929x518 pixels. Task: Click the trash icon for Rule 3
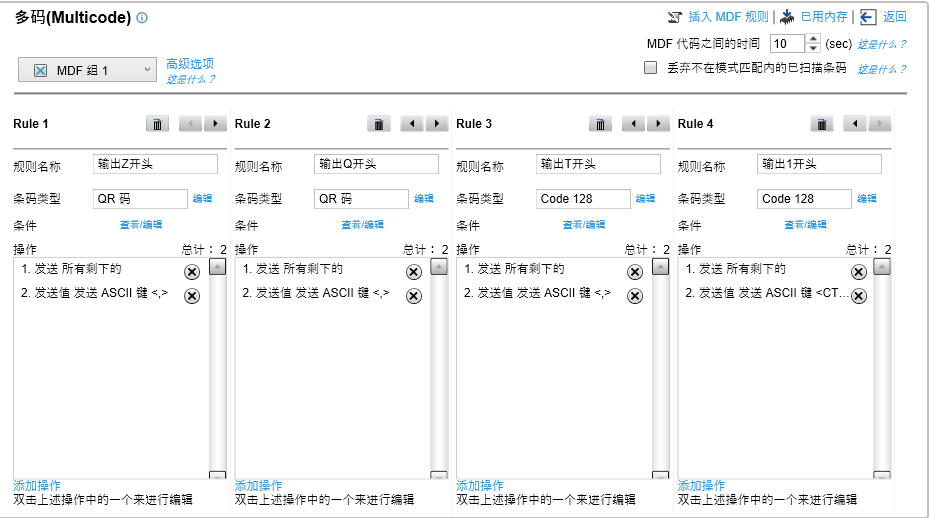tap(600, 123)
